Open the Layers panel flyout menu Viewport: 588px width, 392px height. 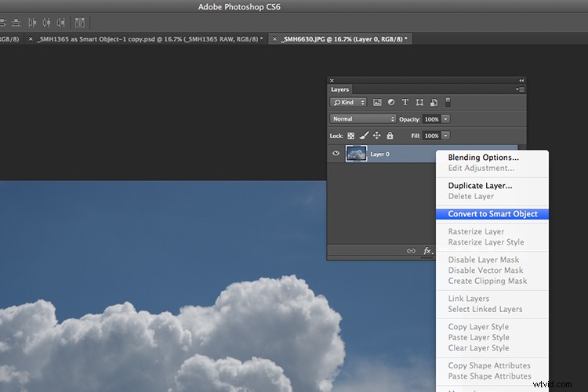tap(520, 89)
